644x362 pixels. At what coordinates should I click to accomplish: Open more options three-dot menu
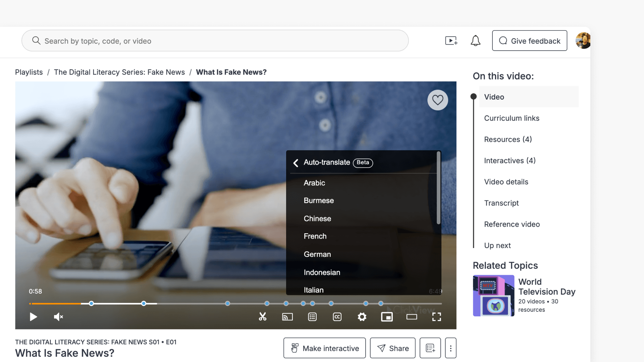(x=450, y=348)
